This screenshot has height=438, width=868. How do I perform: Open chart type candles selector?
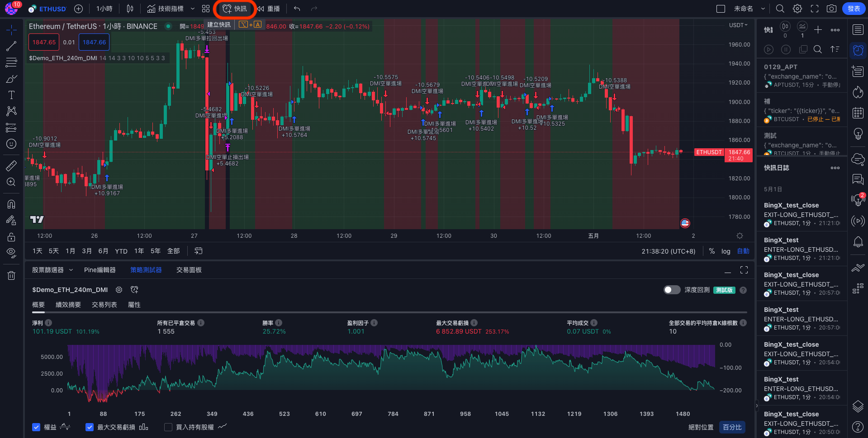(130, 9)
